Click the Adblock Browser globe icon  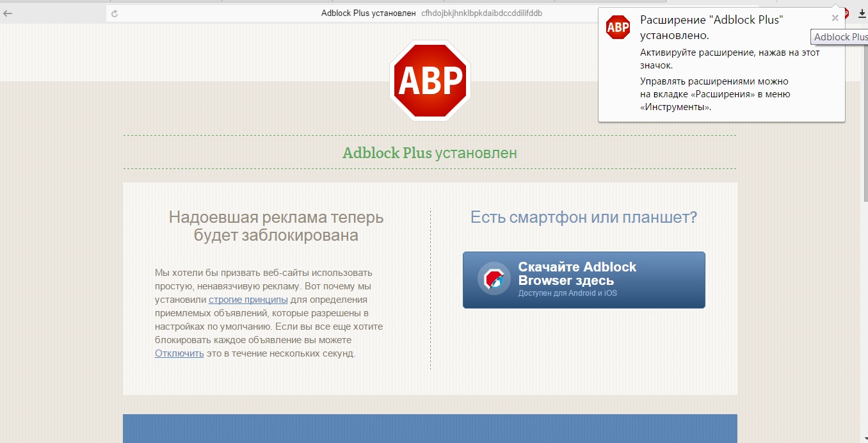494,279
